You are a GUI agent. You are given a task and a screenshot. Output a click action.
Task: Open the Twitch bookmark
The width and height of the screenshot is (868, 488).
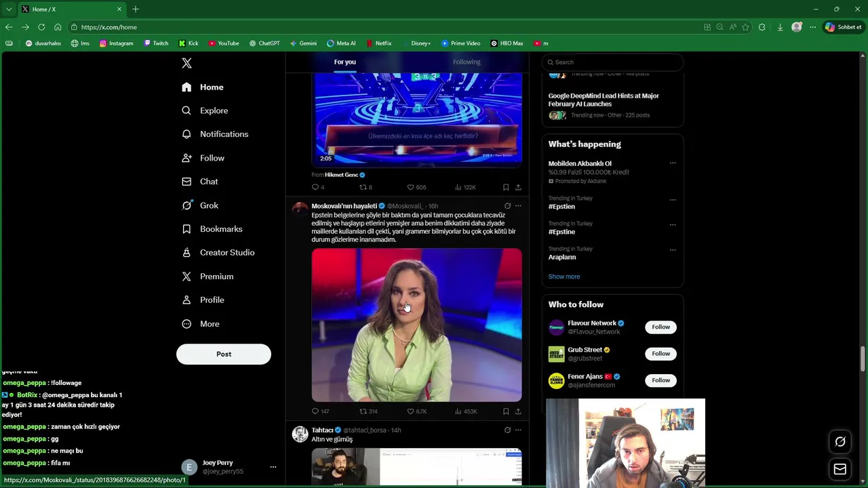click(156, 43)
